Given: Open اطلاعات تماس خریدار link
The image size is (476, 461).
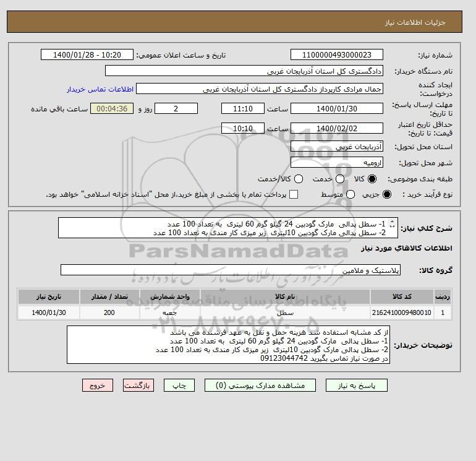Looking at the screenshot, I should (x=100, y=89).
